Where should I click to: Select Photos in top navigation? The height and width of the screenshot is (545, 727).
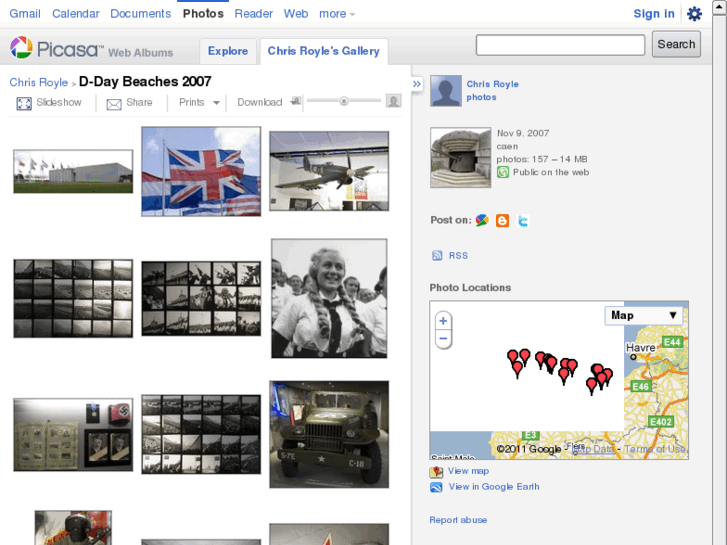click(x=203, y=14)
